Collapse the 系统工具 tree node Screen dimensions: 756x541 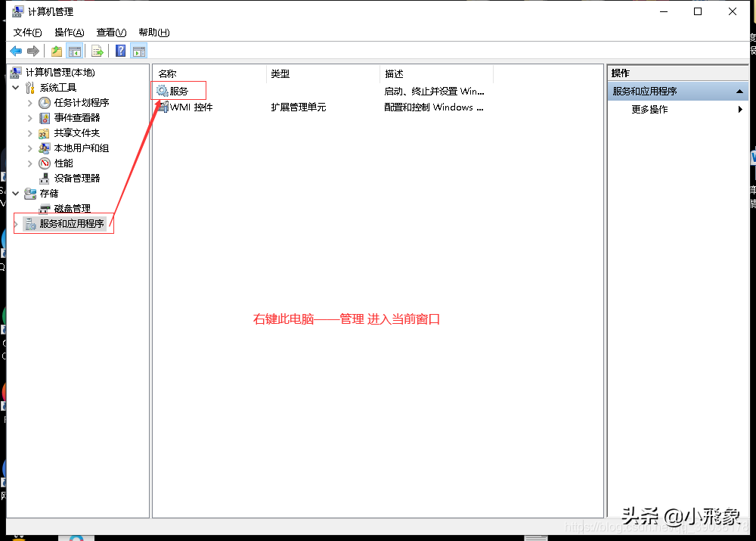[x=15, y=87]
